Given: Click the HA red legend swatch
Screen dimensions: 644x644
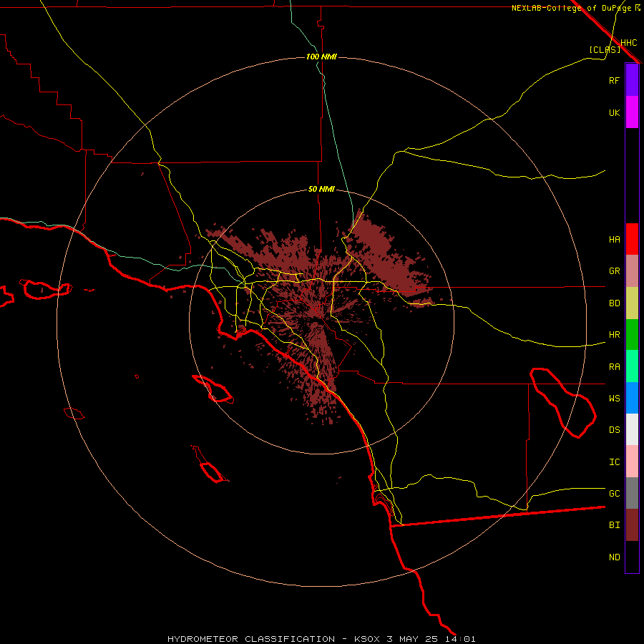Looking at the screenshot, I should [x=632, y=239].
